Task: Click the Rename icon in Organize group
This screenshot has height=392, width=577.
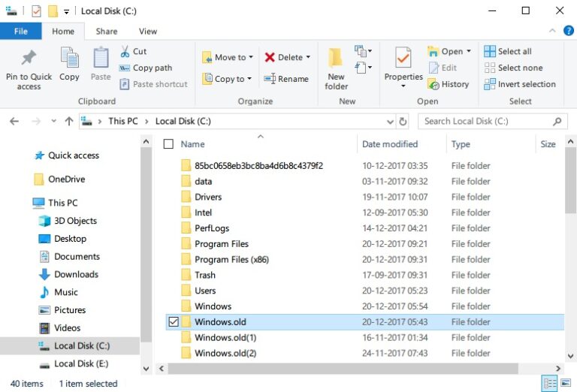Action: 270,79
